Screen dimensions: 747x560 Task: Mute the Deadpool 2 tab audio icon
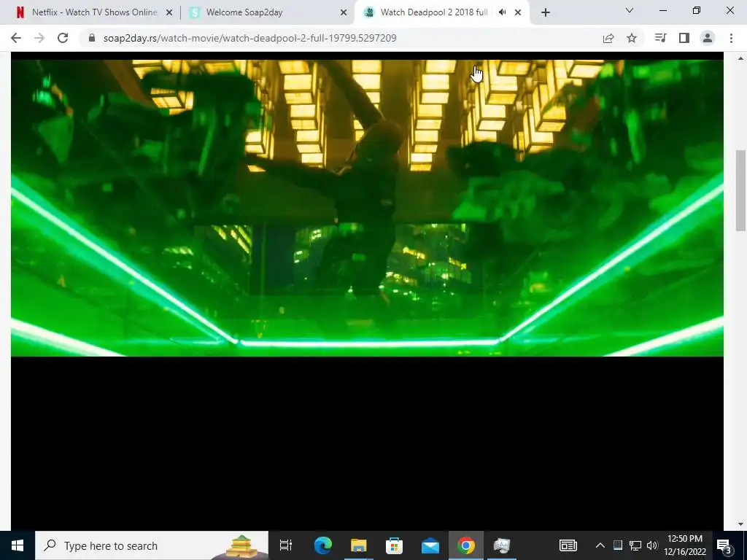(x=502, y=12)
